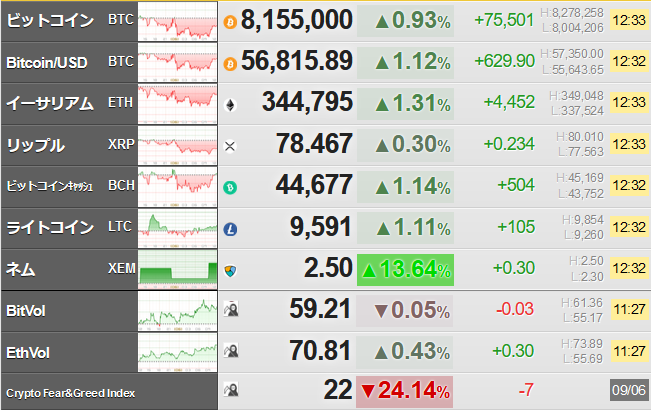Open the ネム XEM green mini chart
Image resolution: width=651 pixels, height=410 pixels.
click(177, 269)
